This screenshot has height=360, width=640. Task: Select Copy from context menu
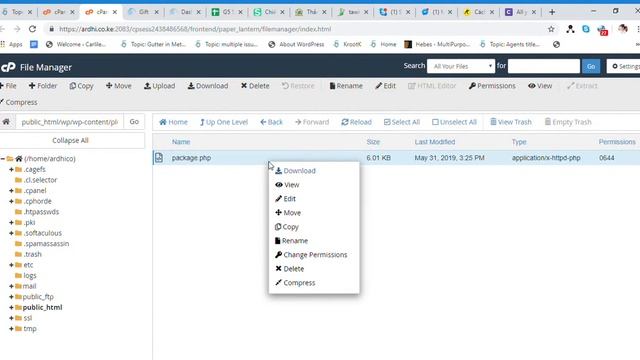point(287,227)
